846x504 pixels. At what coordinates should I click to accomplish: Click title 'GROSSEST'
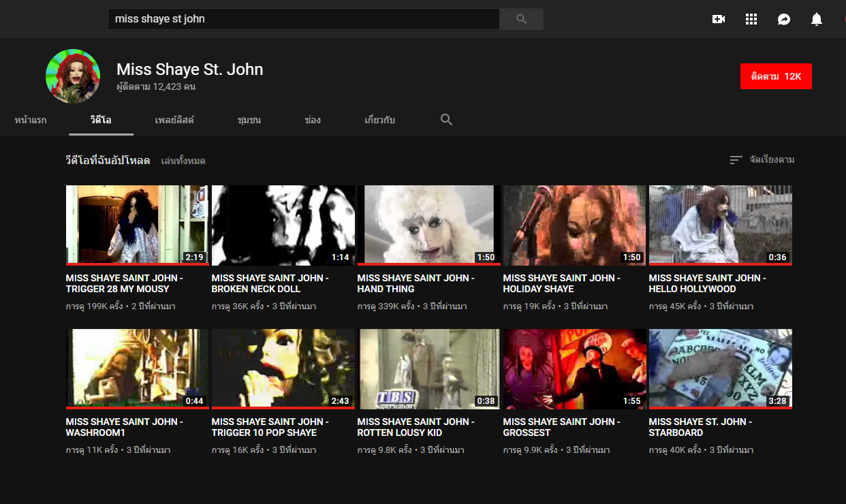527,432
